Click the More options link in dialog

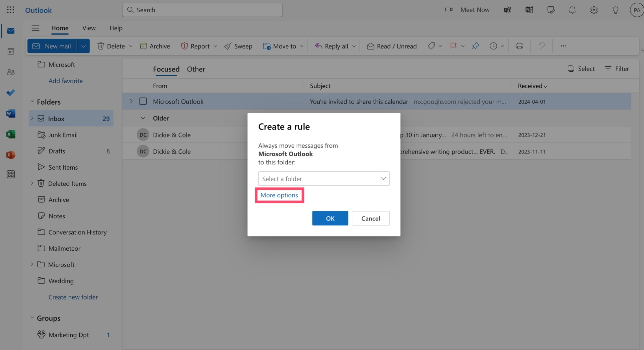pyautogui.click(x=279, y=195)
